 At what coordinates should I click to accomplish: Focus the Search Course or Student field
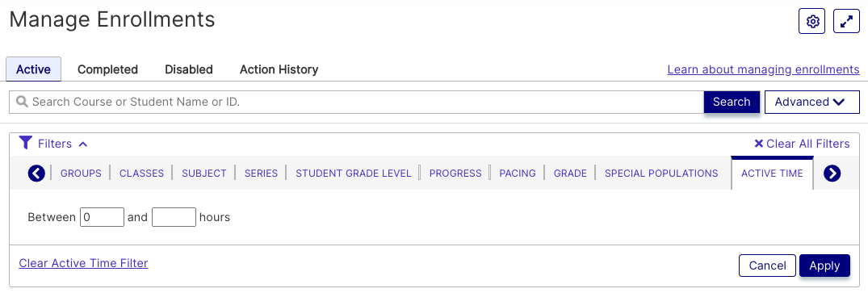click(x=356, y=102)
